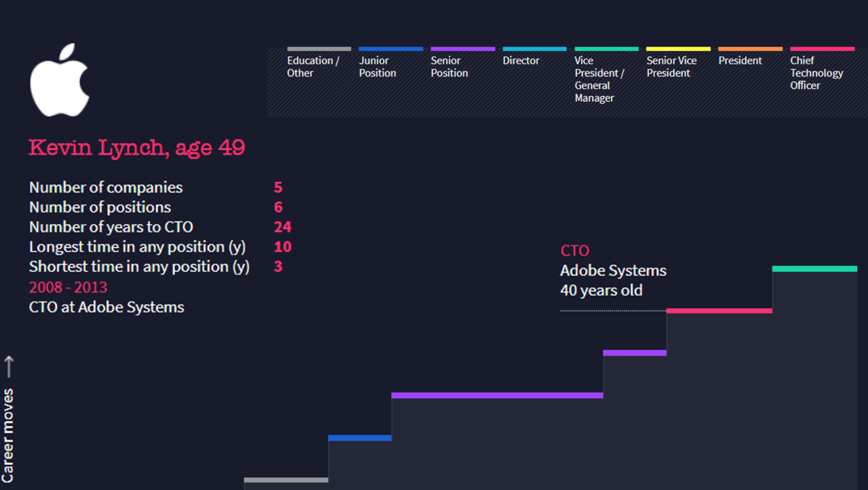Click the 'CTO at Adobe Systems' text
The height and width of the screenshot is (490, 868).
[106, 307]
